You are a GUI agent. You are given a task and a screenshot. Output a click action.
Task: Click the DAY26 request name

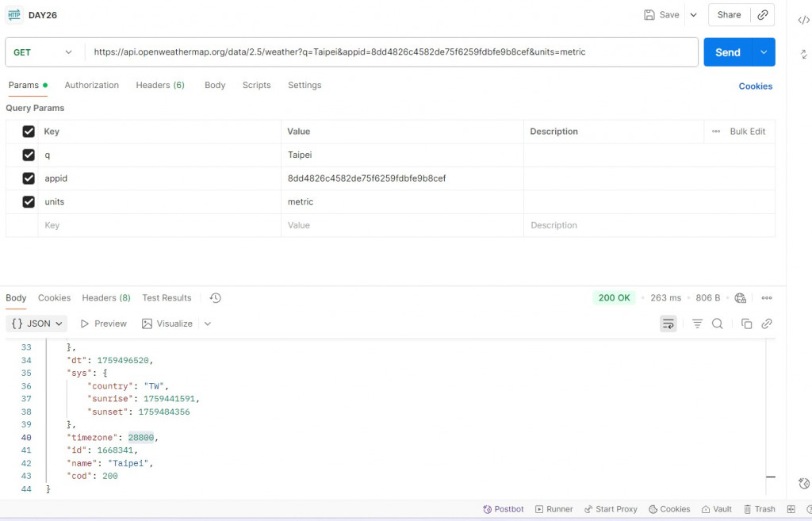(43, 15)
